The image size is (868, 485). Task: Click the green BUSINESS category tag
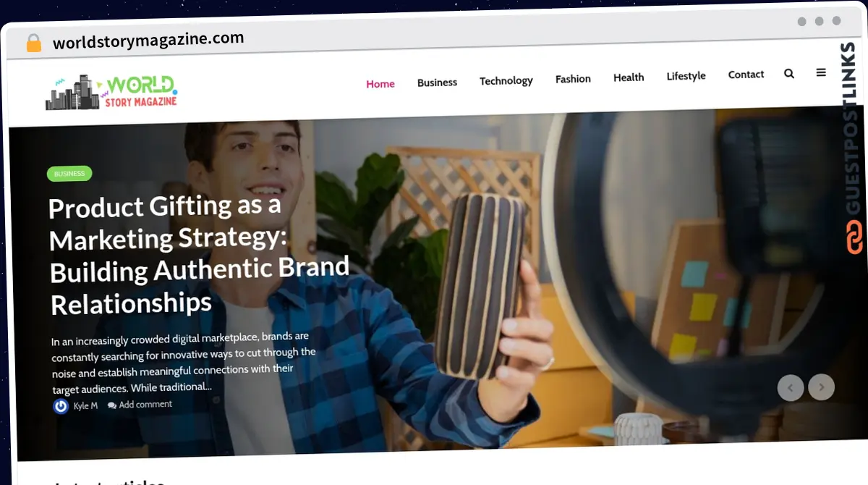click(x=69, y=174)
